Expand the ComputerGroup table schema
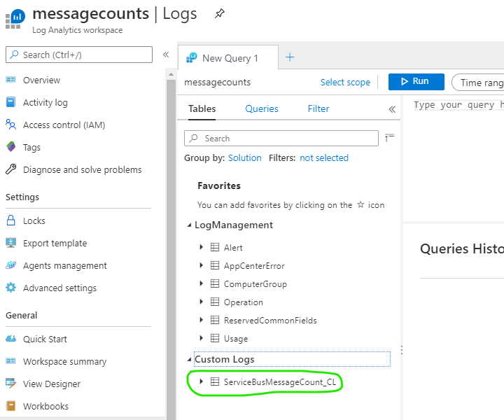Image resolution: width=504 pixels, height=420 pixels. pos(201,283)
